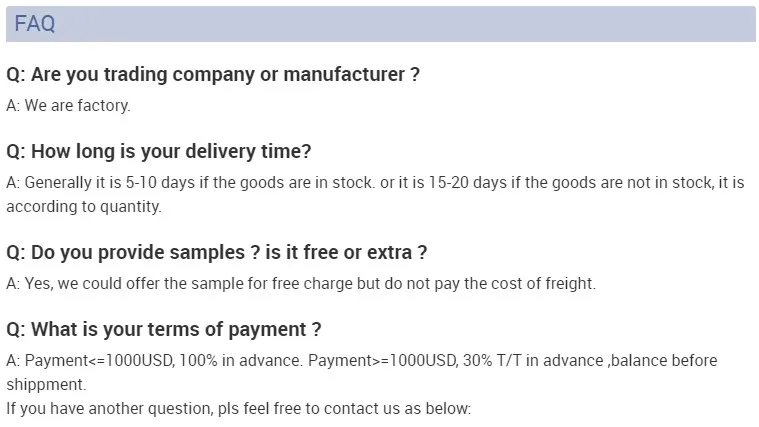Click the FAQ section heading
The width and height of the screenshot is (759, 427).
point(35,25)
